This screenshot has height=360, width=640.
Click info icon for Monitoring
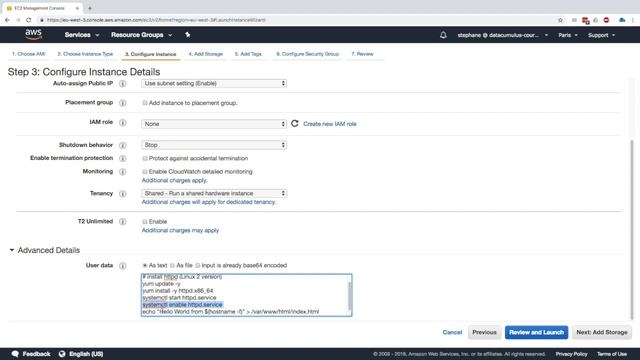[x=122, y=172]
